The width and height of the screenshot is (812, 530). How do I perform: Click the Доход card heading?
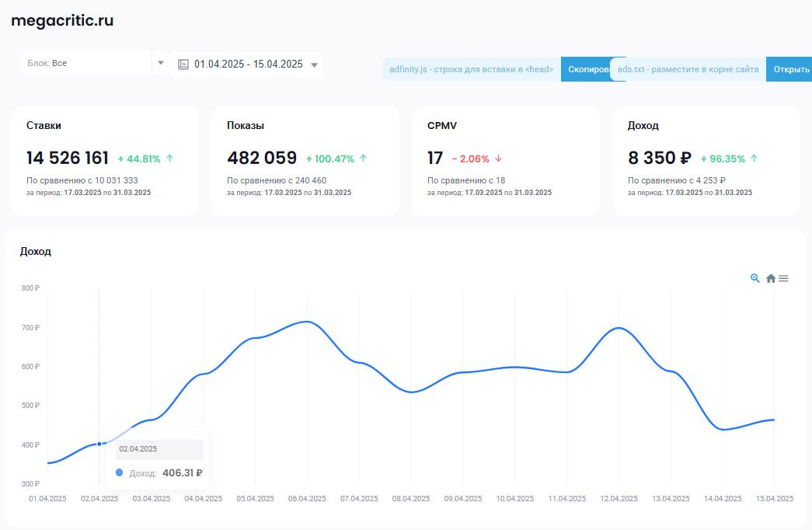click(643, 125)
